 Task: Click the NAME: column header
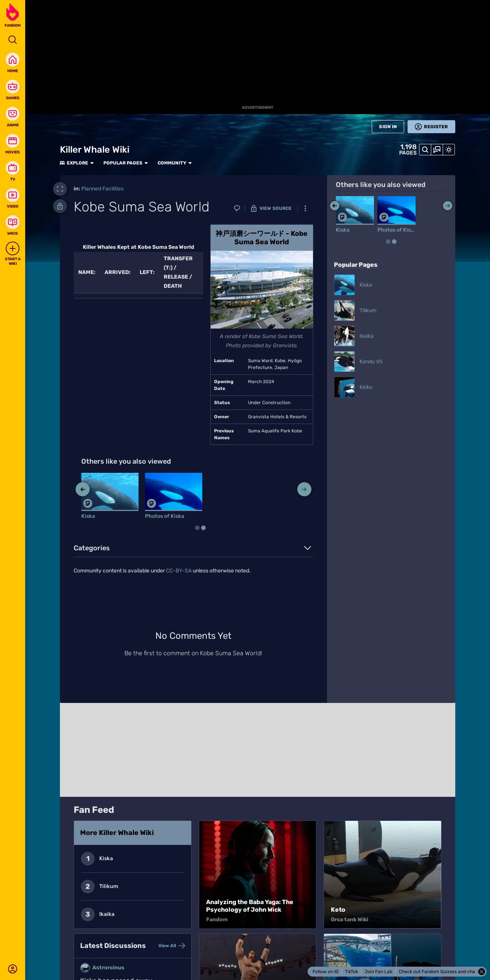87,272
